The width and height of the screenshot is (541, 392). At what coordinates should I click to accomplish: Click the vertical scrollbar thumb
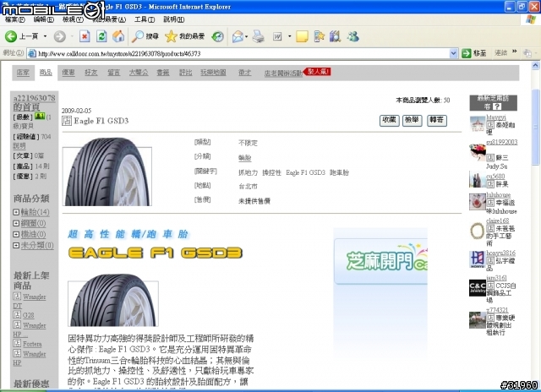pyautogui.click(x=535, y=128)
